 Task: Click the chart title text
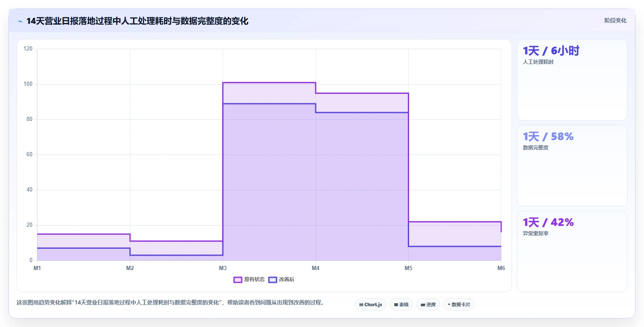tap(137, 21)
